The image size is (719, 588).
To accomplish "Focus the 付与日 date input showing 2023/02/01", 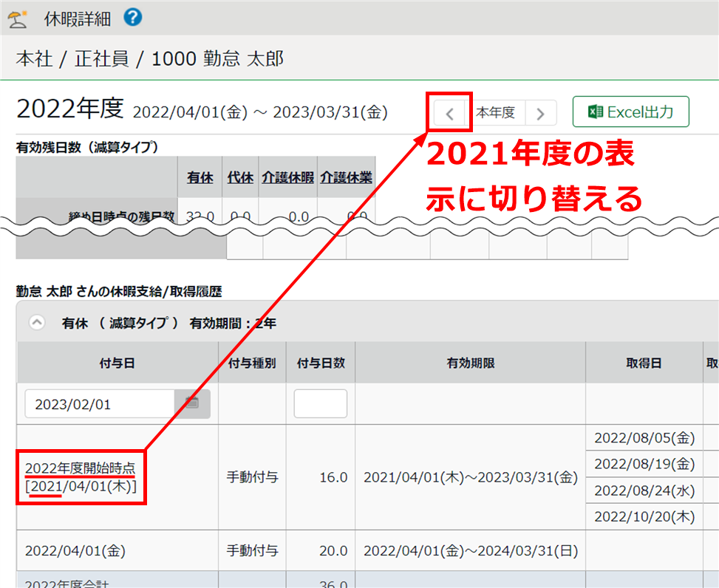I will pyautogui.click(x=100, y=404).
